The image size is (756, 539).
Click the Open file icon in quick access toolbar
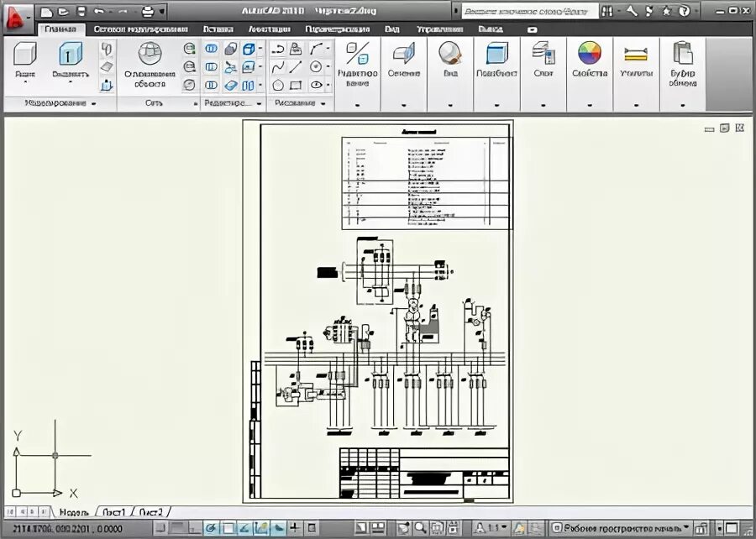pos(63,11)
